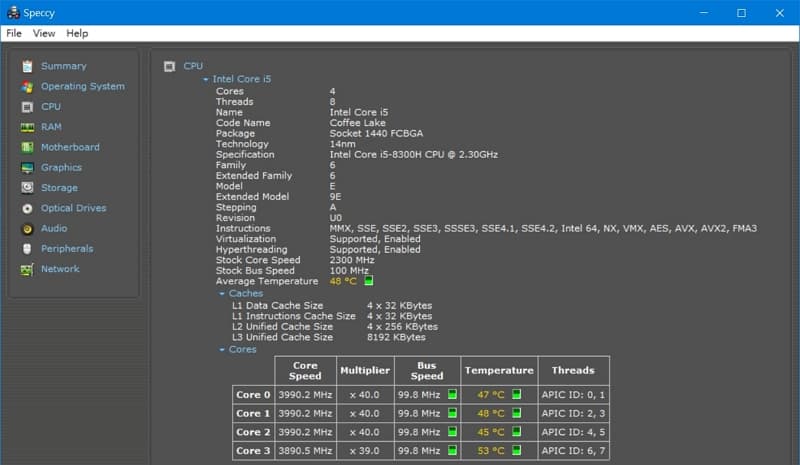Click the Peripherals mouse icon
This screenshot has height=465, width=800.
coord(28,249)
